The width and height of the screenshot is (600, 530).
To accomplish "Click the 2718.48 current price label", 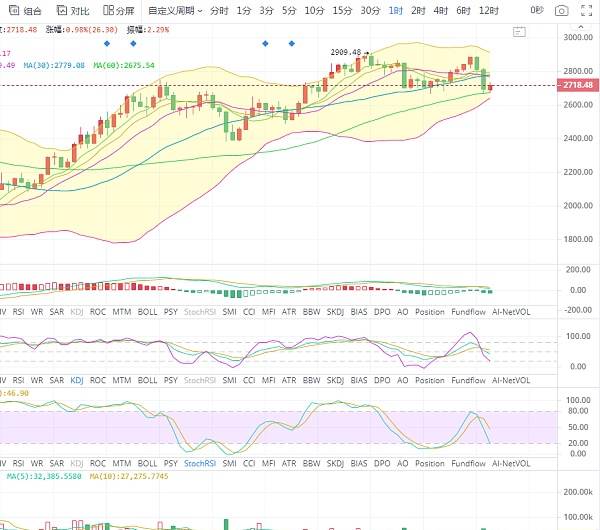I will point(578,85).
